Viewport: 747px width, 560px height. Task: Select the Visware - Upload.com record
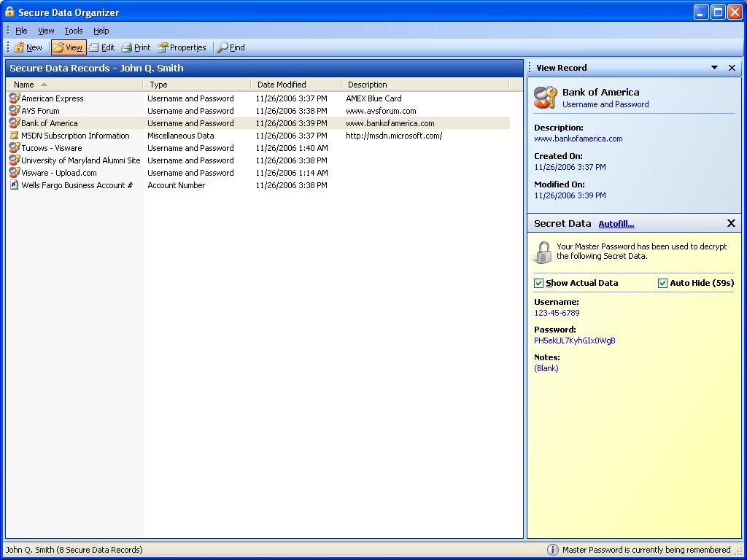pyautogui.click(x=58, y=172)
